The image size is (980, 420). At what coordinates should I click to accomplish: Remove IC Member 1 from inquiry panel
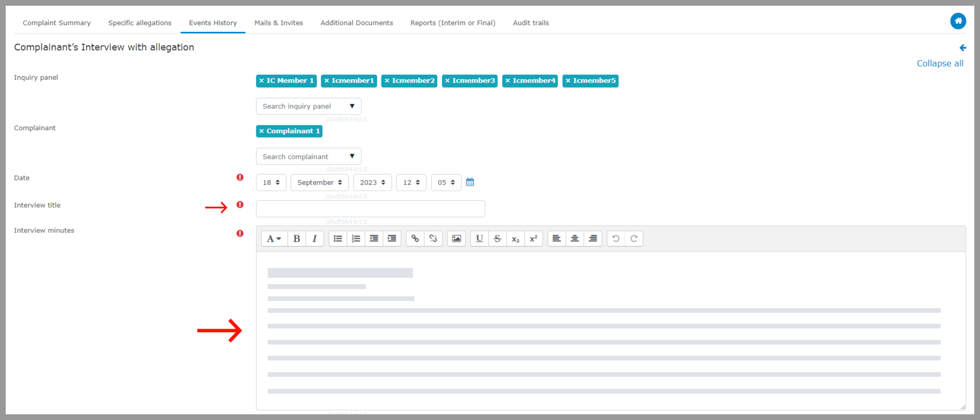262,81
